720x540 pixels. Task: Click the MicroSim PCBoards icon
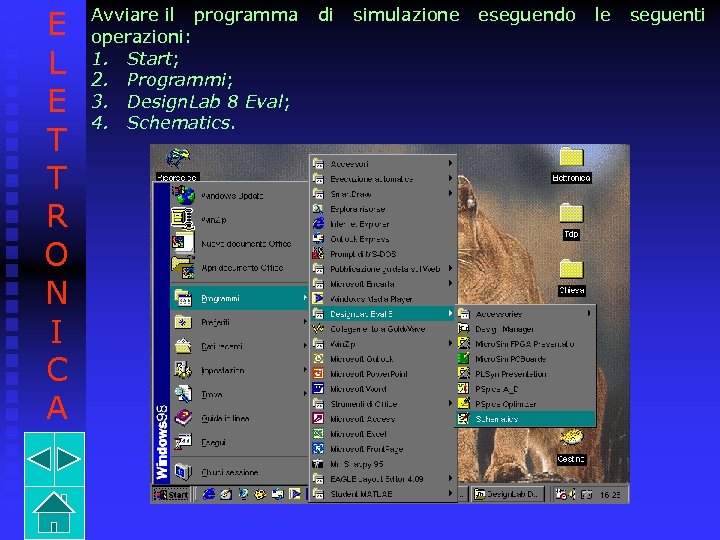pyautogui.click(x=464, y=359)
